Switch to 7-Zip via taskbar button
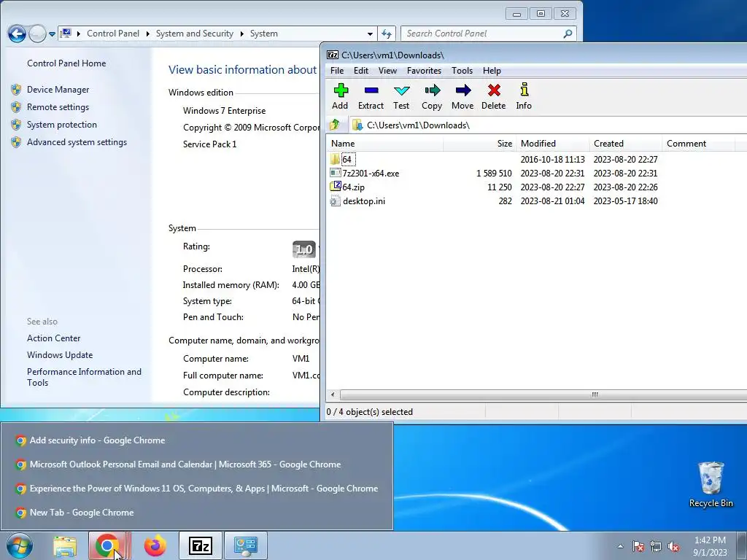 pos(200,545)
